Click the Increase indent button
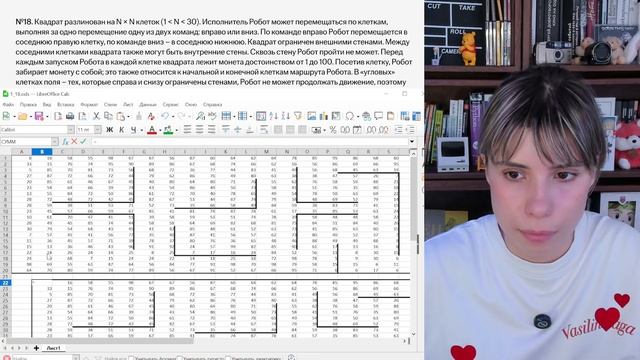This screenshot has height=360, width=640. pos(398,130)
